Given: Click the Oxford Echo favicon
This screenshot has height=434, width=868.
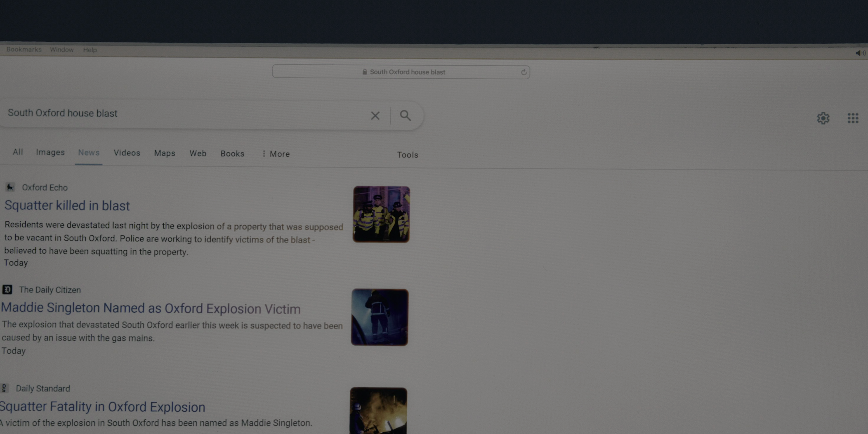Looking at the screenshot, I should click(10, 187).
